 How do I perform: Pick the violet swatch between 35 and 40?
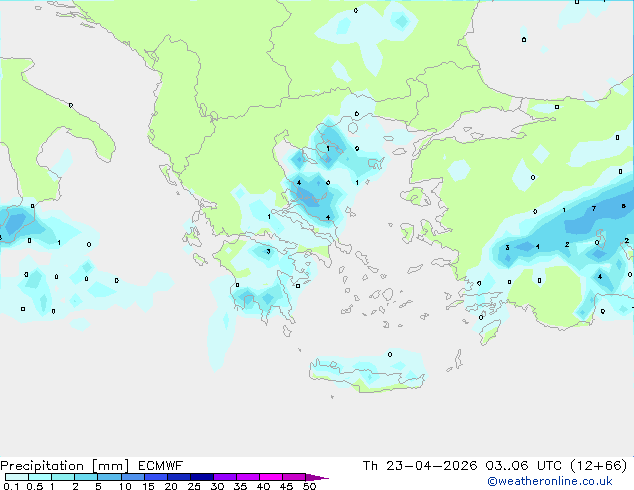[248, 477]
